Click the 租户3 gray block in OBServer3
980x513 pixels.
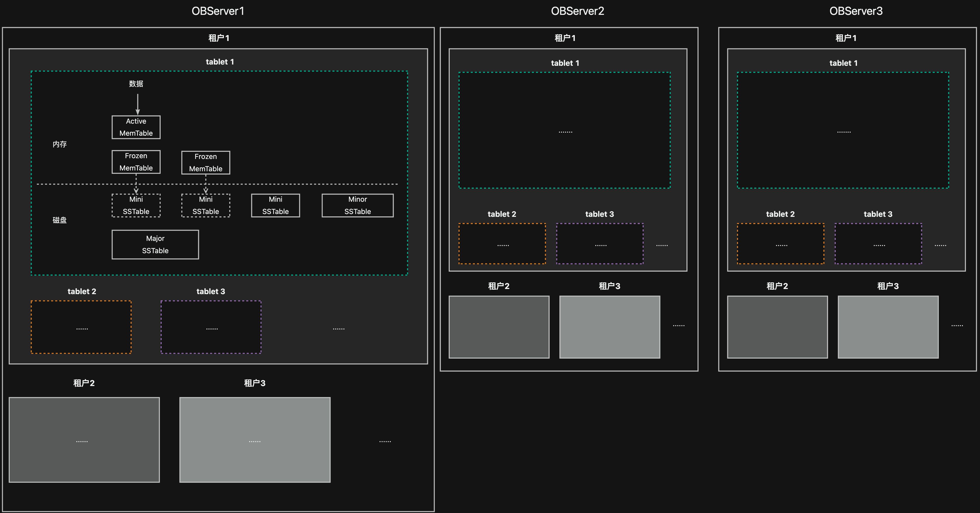point(888,327)
